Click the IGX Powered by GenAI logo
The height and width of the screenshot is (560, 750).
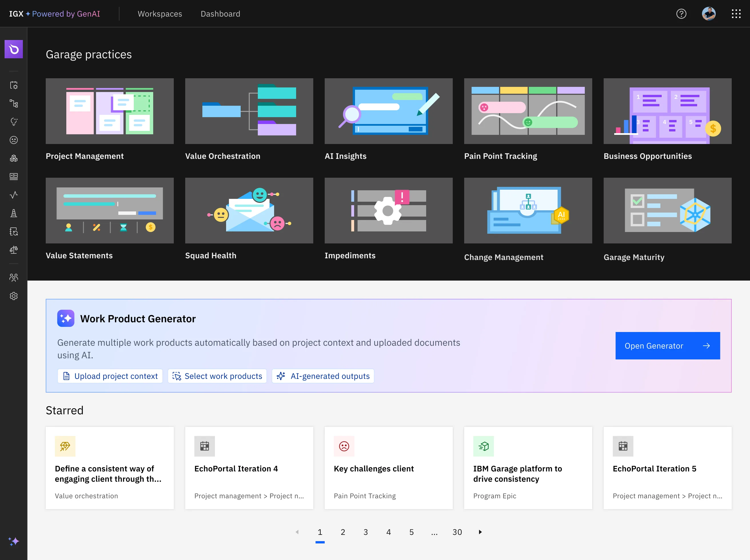click(x=55, y=14)
